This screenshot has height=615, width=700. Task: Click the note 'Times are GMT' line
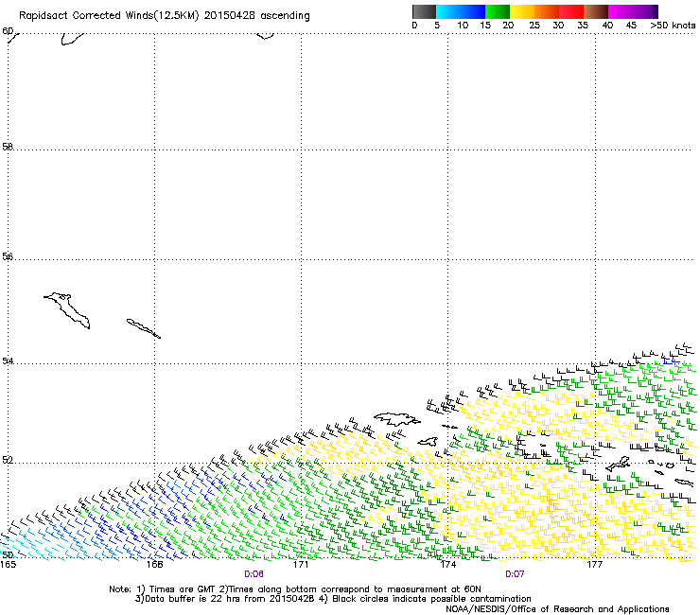point(294,589)
